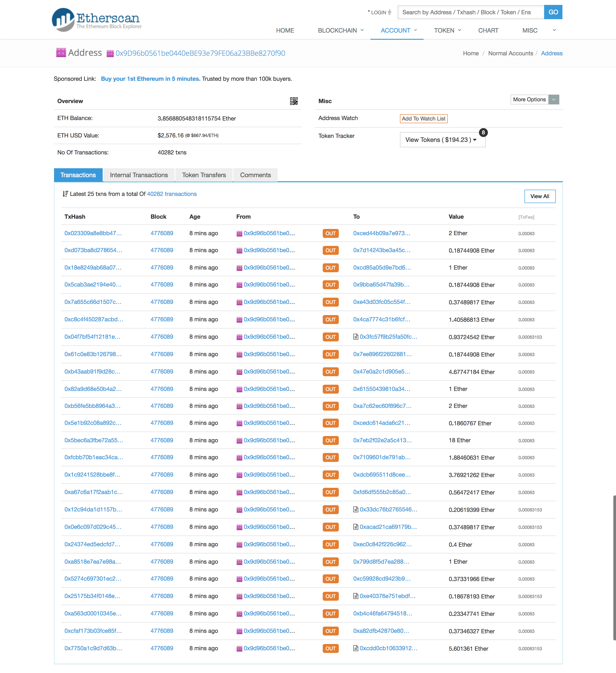
Task: Open the CHART nav item
Action: pos(488,30)
